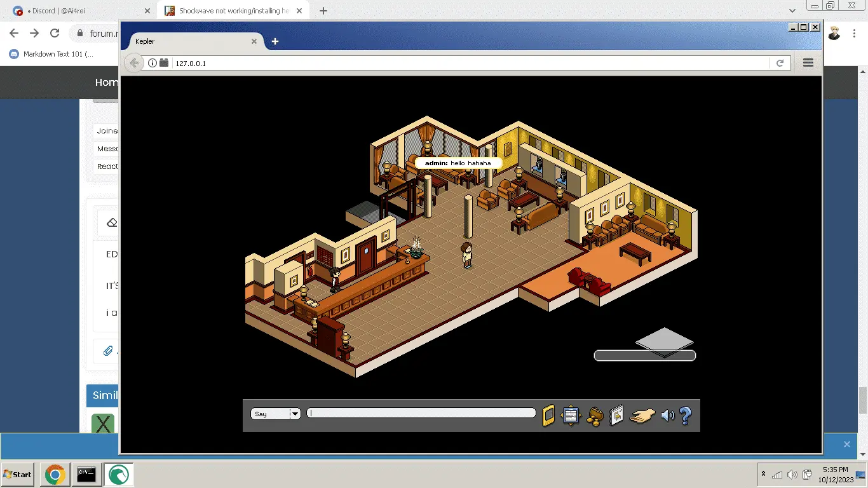Select the receptionist behind the desk
Image resolution: width=868 pixels, height=488 pixels.
point(335,280)
